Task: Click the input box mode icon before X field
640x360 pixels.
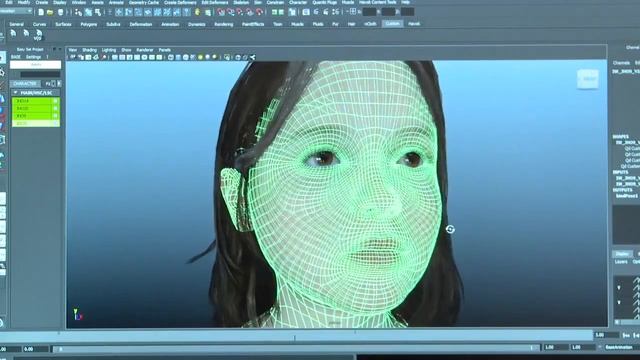Action: (353, 12)
